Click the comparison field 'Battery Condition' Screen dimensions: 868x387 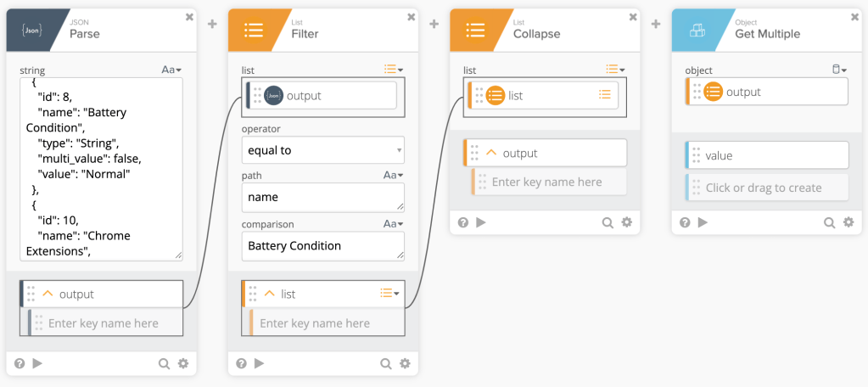322,246
